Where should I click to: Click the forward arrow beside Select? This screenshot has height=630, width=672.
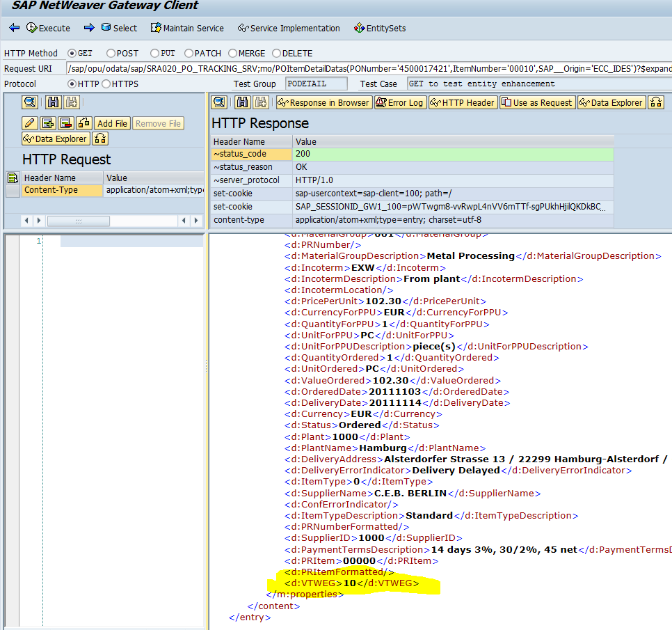[x=89, y=28]
